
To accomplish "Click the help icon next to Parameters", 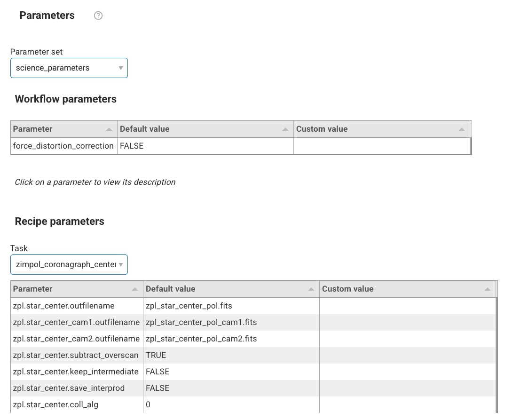I will pyautogui.click(x=98, y=16).
